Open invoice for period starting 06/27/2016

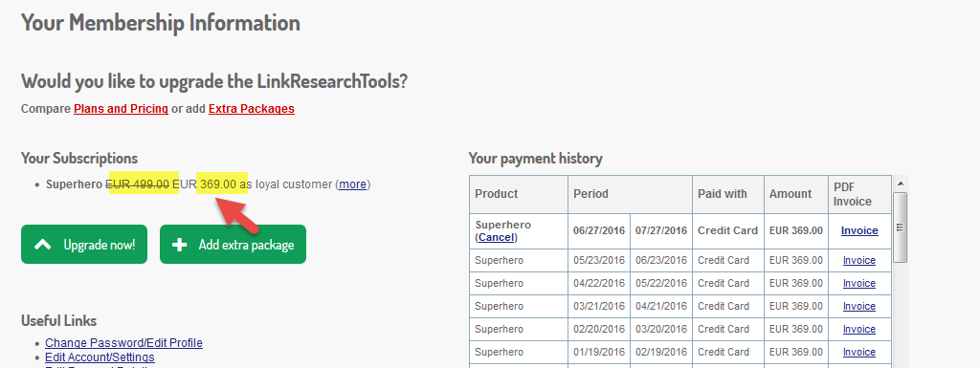coord(859,230)
